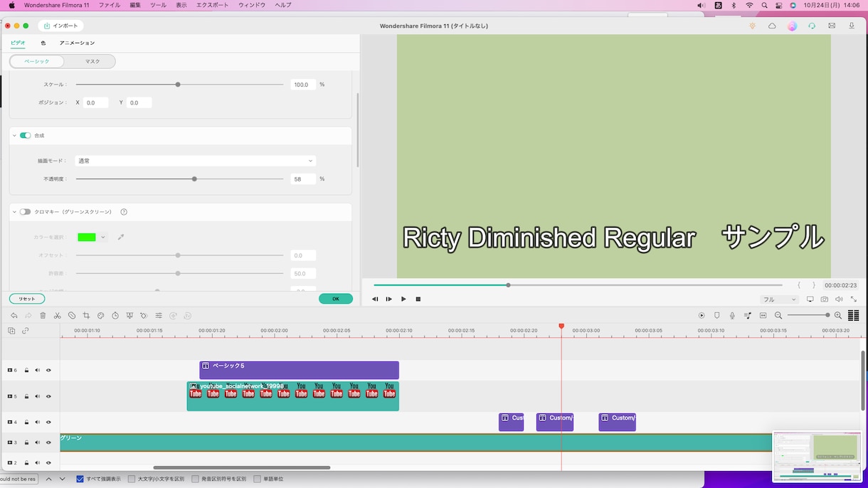Check the 大文字/小文字を区別 checkbox
This screenshot has width=868, height=488.
(x=132, y=479)
